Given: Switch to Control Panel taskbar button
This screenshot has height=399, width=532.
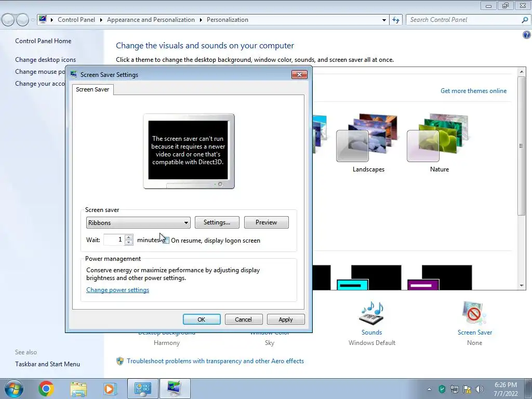Looking at the screenshot, I should pyautogui.click(x=143, y=389).
